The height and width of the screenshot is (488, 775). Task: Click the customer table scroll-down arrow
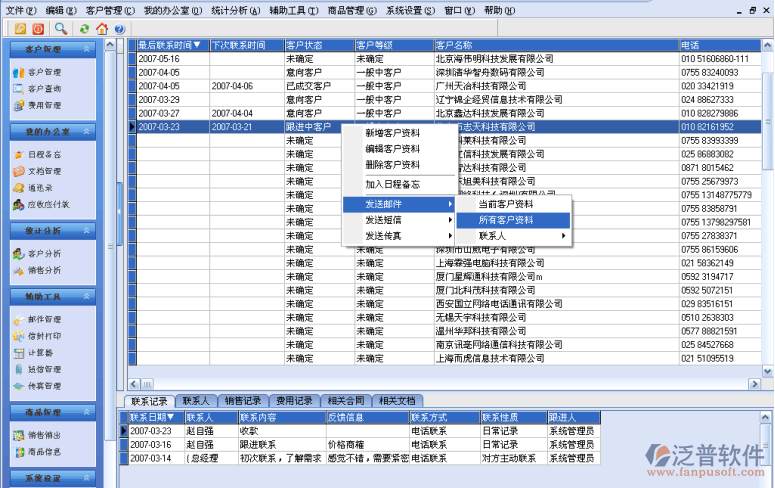[767, 371]
